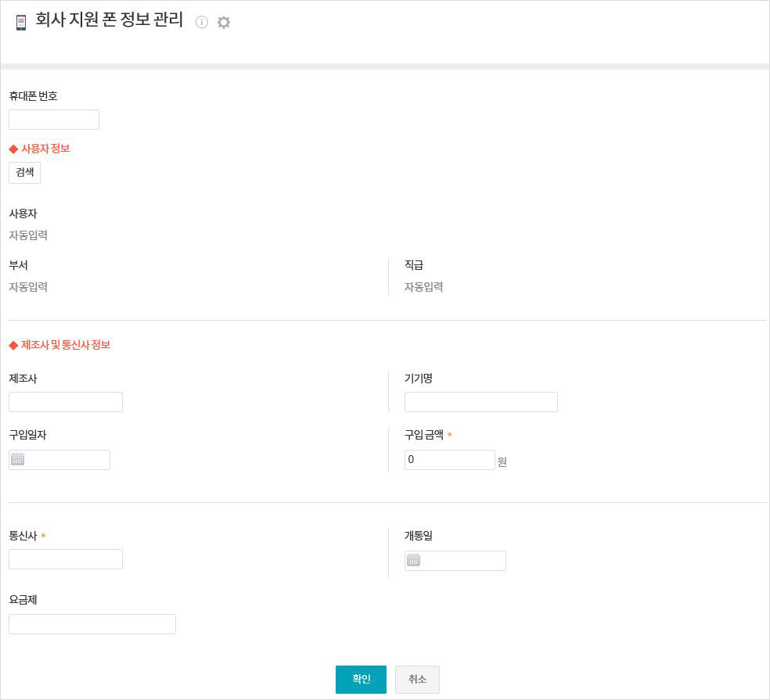Select the 기기명 input box
Screen dimensions: 770x700
[480, 402]
